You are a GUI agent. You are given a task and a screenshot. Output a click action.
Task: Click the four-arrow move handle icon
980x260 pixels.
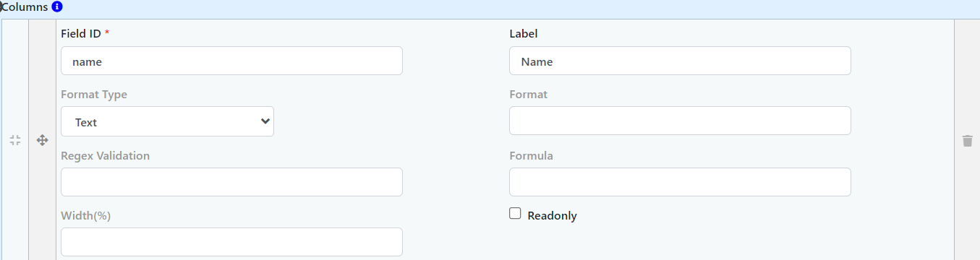pyautogui.click(x=42, y=140)
